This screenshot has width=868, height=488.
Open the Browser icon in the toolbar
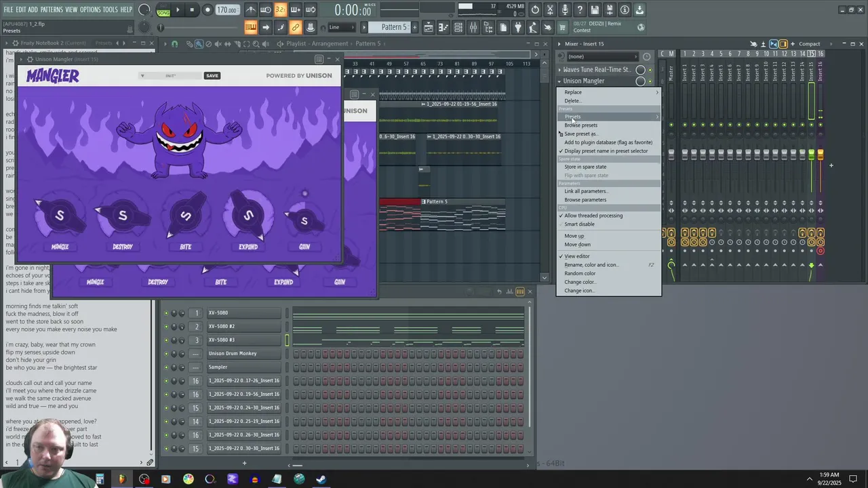488,28
